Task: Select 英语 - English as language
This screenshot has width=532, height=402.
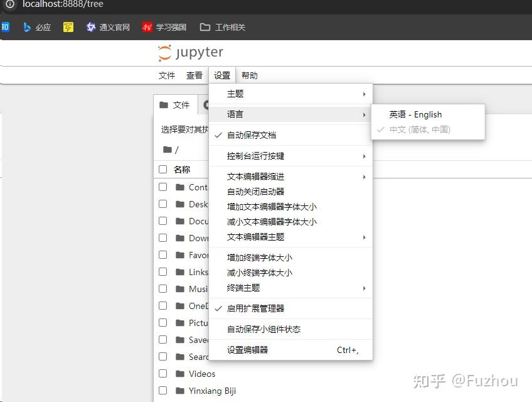Action: 415,114
